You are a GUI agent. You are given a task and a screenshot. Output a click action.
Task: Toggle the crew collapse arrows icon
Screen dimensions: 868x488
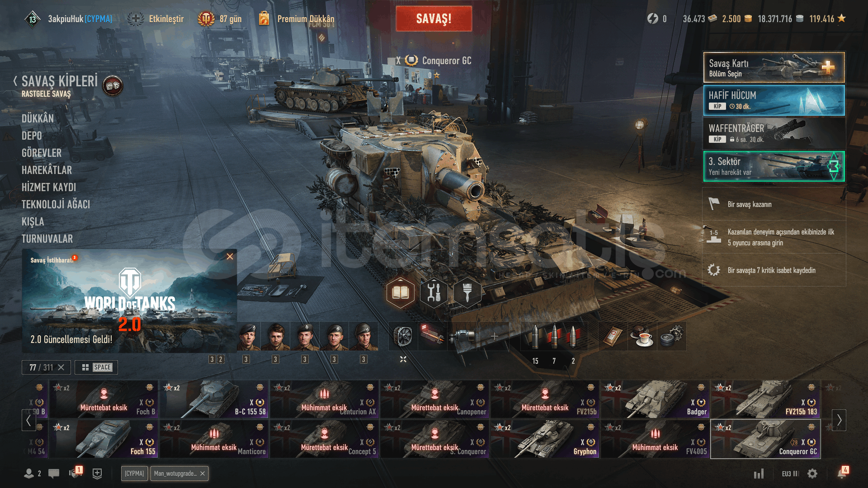(403, 359)
